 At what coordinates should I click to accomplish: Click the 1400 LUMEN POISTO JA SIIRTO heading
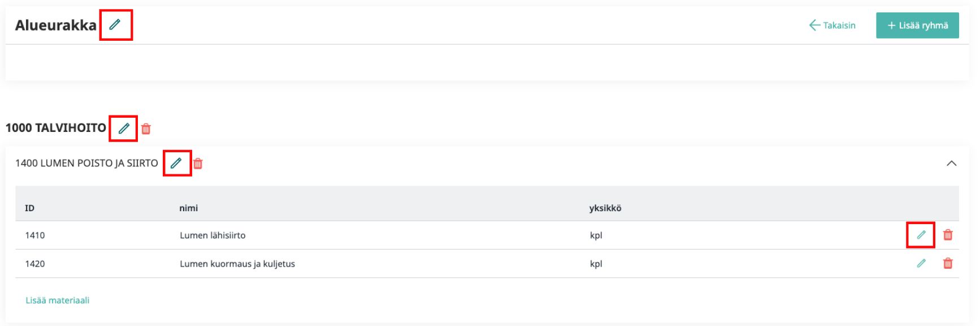point(86,163)
